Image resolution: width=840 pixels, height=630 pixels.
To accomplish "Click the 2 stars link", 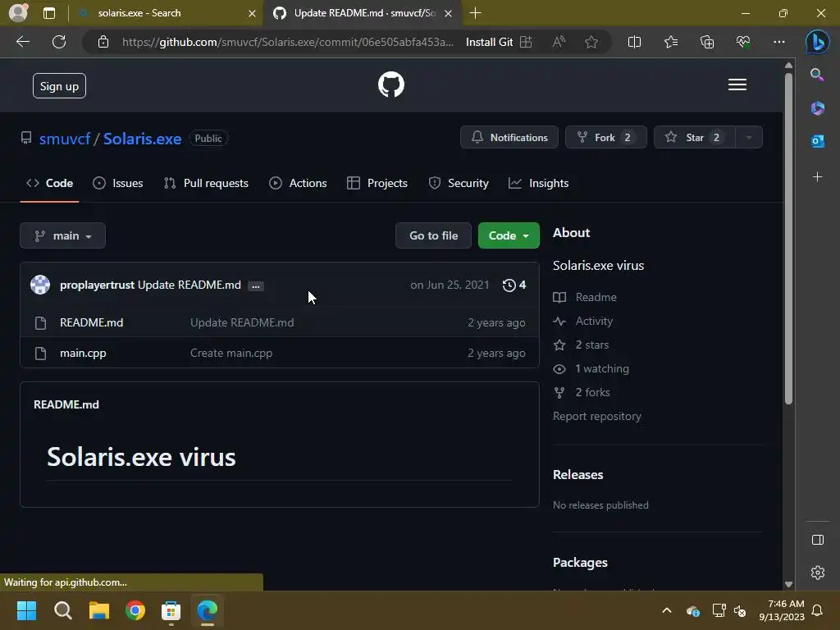I will [582, 345].
